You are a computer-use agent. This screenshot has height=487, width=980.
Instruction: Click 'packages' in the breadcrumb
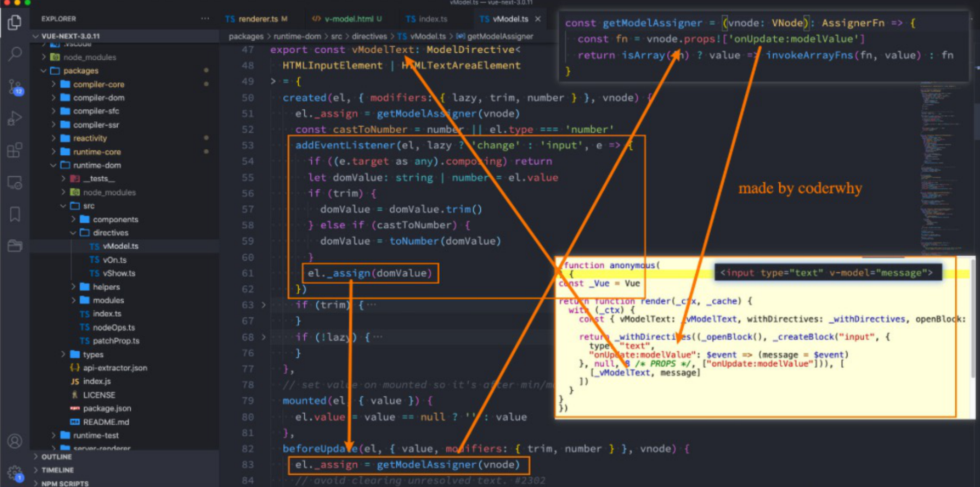[x=246, y=36]
